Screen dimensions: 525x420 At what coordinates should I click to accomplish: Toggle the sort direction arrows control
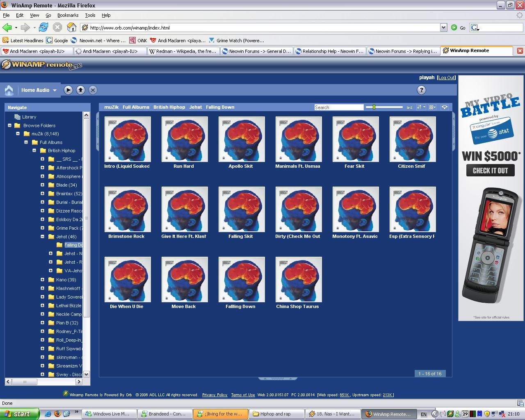pos(420,107)
